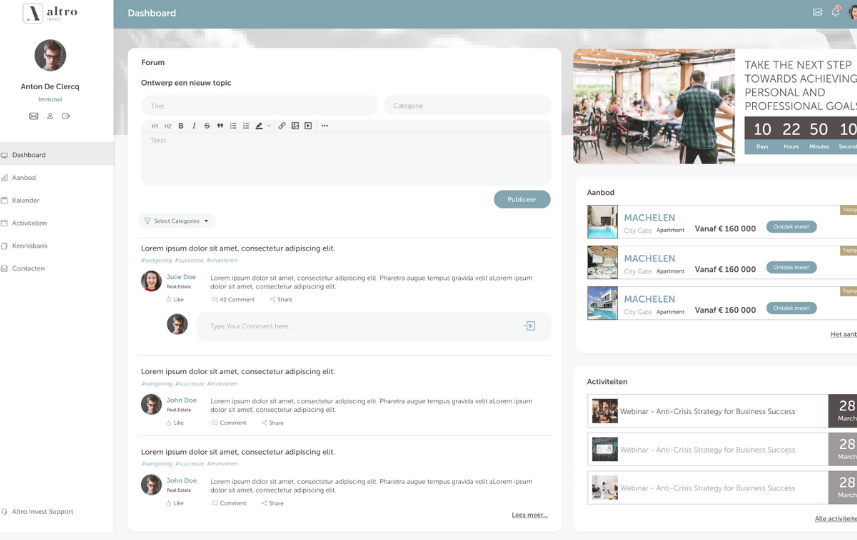The image size is (857, 540).
Task: Open Lees meer link under forum
Action: [x=530, y=515]
